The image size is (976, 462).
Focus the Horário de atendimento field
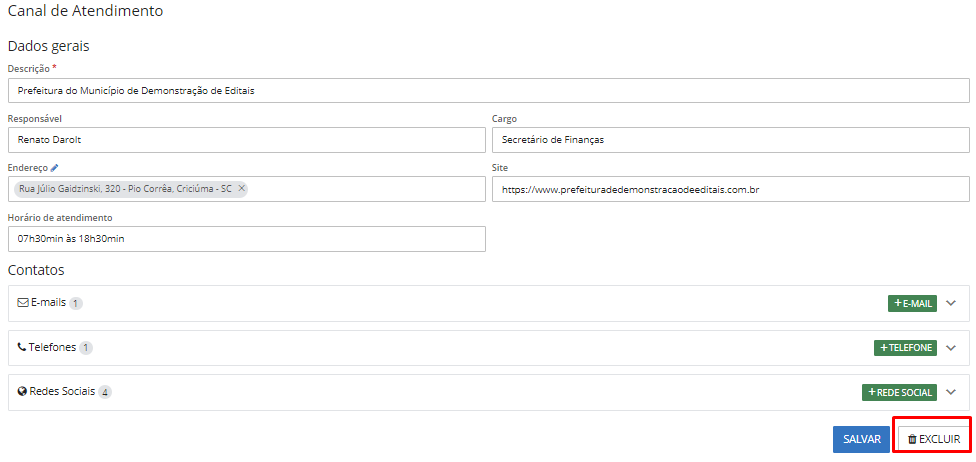pos(246,239)
